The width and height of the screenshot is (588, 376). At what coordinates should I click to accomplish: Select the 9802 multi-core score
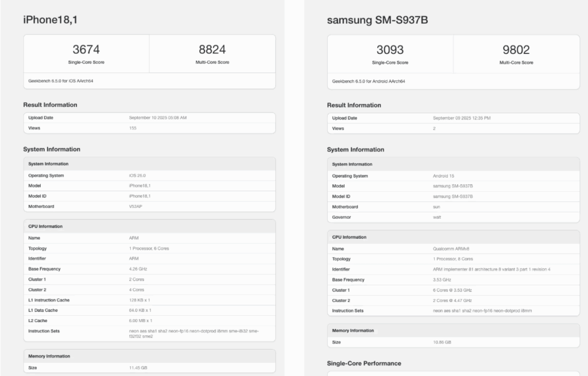coord(516,50)
